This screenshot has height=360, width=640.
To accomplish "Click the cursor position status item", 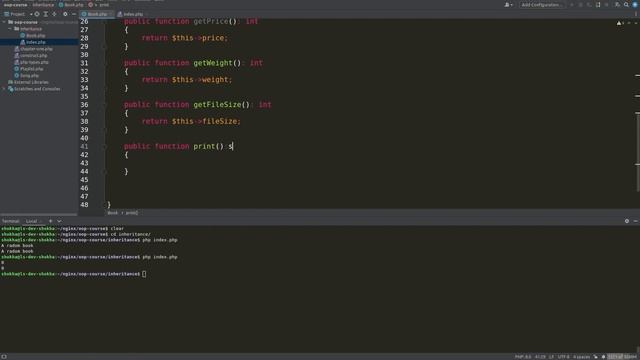I will [x=540, y=357].
